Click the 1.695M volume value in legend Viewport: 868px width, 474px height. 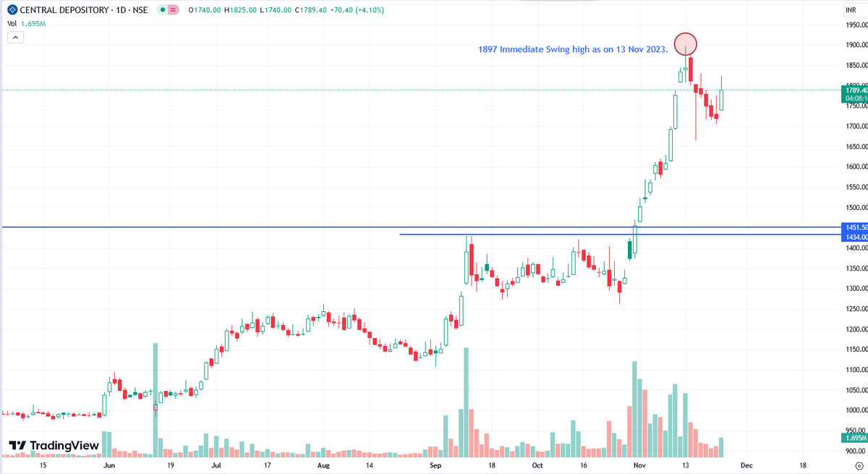(x=34, y=23)
